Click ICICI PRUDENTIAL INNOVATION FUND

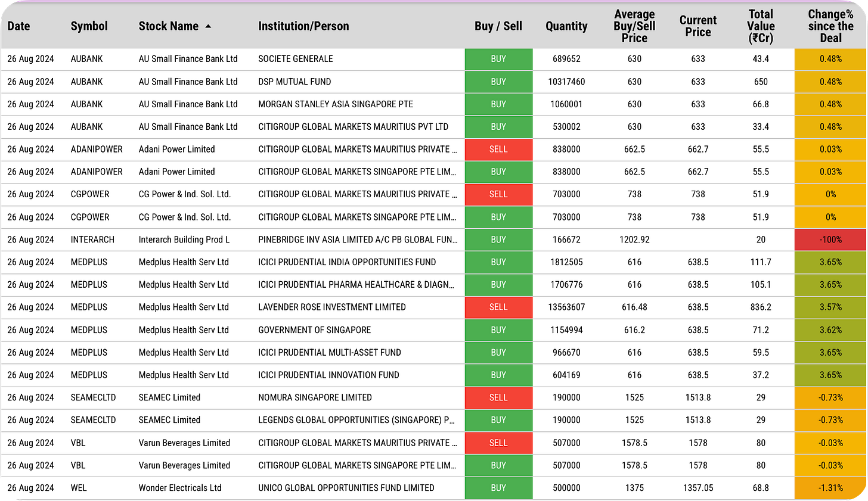coord(328,375)
